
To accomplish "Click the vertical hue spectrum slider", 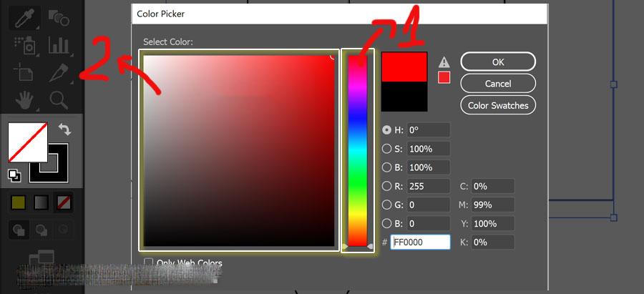I will click(358, 150).
